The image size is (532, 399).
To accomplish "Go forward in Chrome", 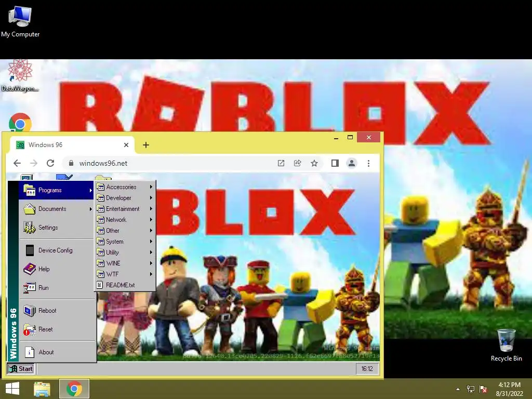I will [34, 163].
